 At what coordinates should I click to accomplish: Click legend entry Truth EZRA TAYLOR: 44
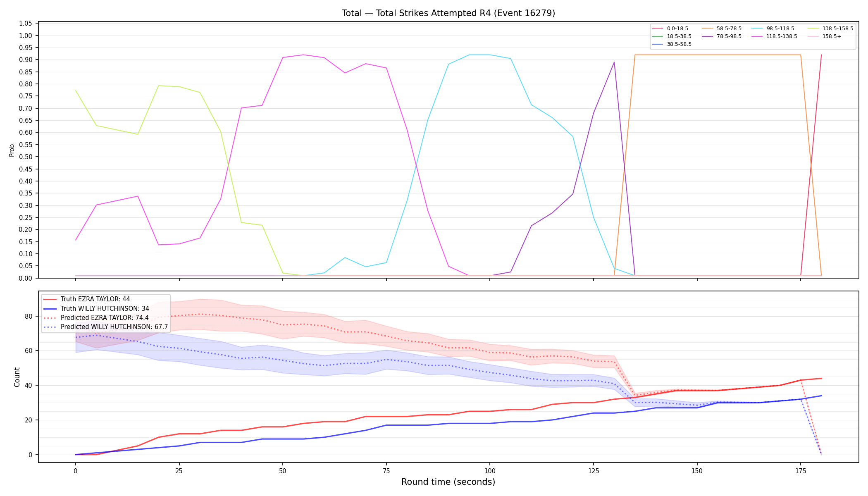click(95, 299)
